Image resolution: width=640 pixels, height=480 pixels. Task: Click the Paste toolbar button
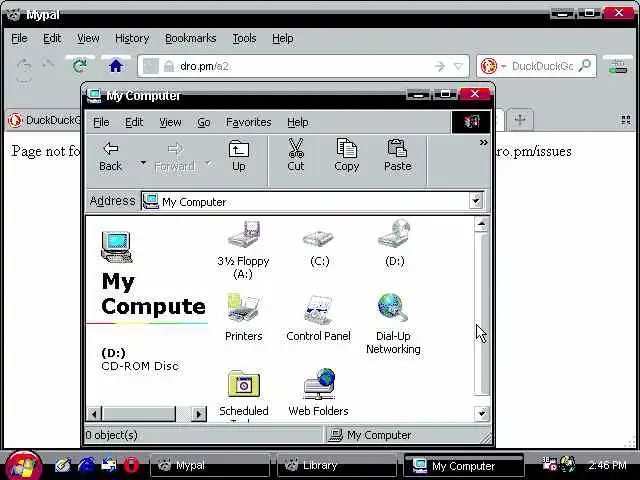398,156
